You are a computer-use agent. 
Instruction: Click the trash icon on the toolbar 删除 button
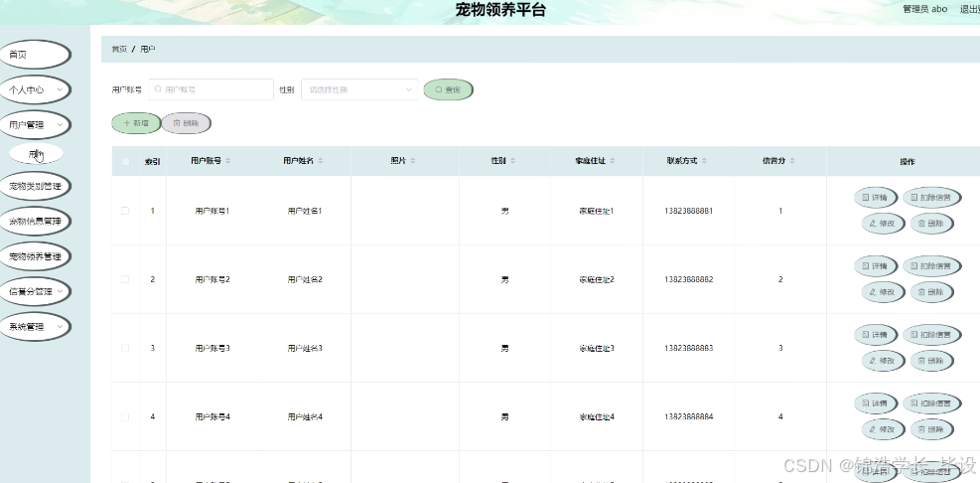(177, 123)
